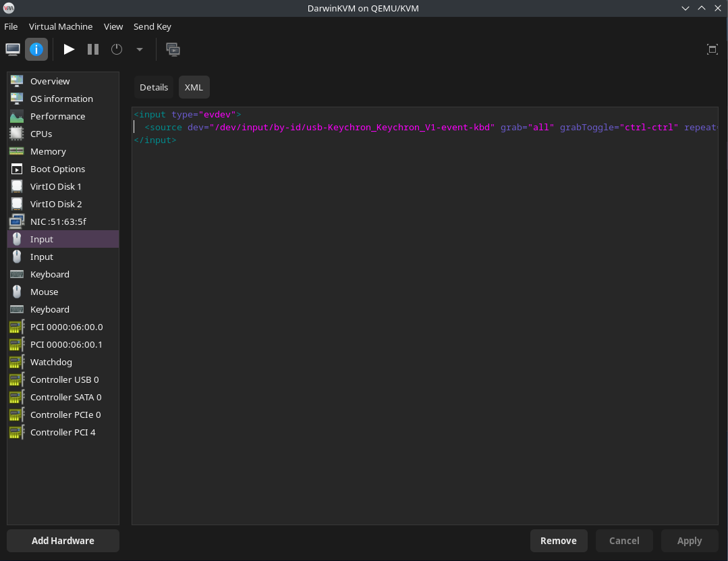Open the manage snapshots icon
The height and width of the screenshot is (561, 728).
pyautogui.click(x=173, y=49)
